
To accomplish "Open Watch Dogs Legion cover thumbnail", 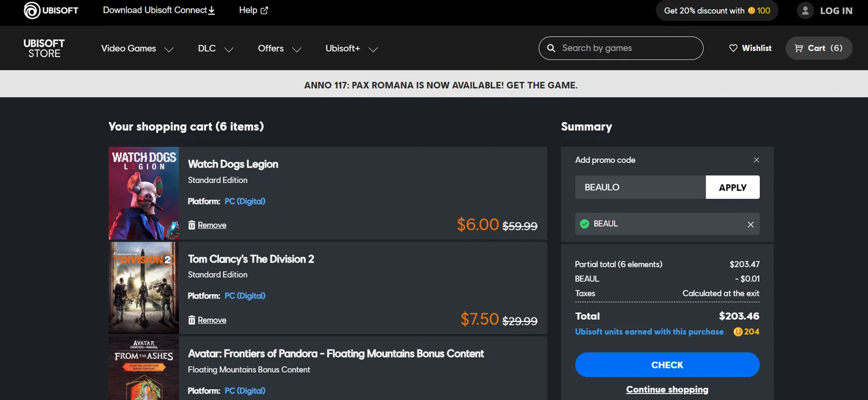I will (x=144, y=193).
